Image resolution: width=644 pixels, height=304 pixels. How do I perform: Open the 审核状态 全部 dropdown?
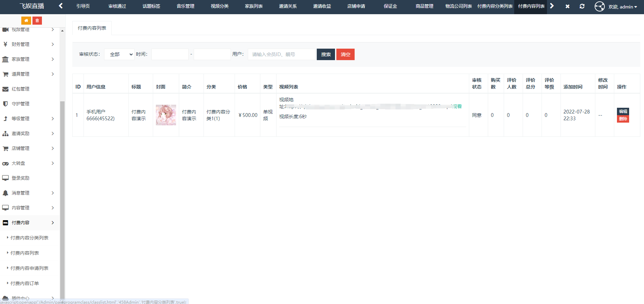tap(119, 54)
